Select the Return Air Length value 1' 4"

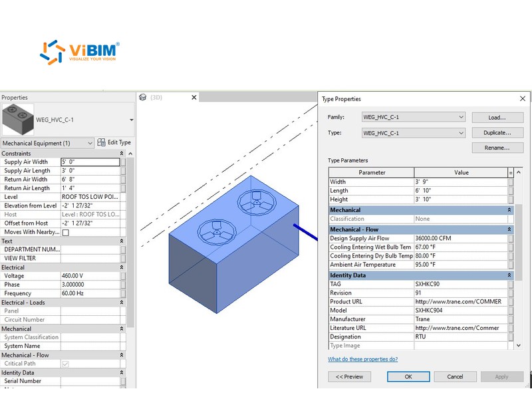pos(90,188)
